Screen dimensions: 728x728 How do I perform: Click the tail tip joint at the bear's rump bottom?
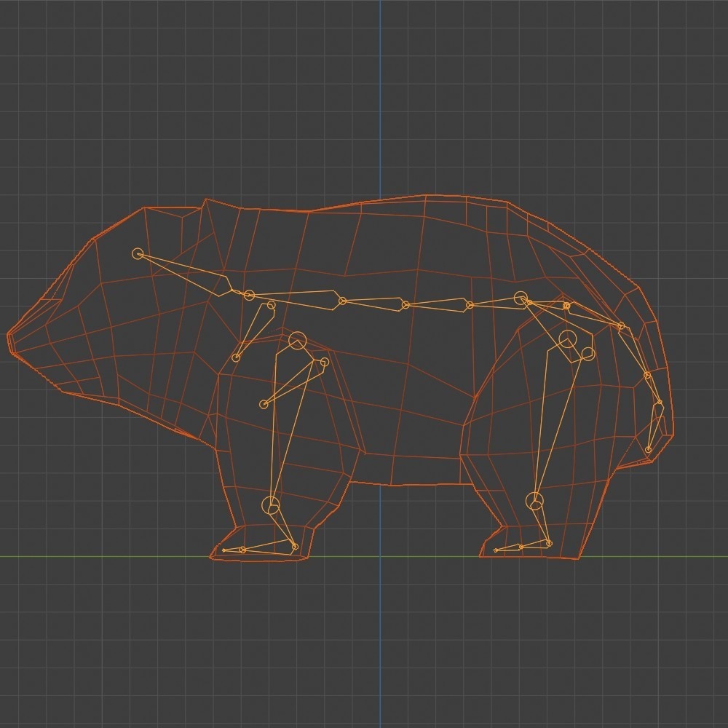click(648, 449)
